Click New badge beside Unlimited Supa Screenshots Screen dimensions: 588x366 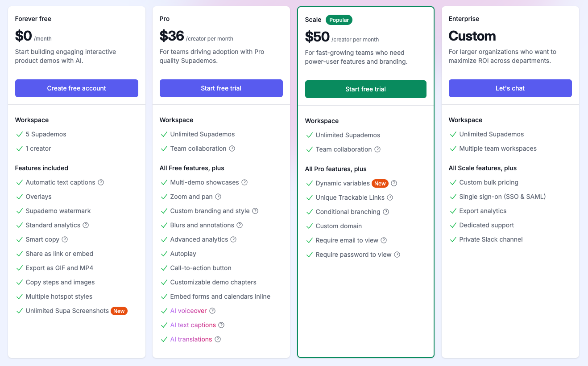[x=119, y=311]
